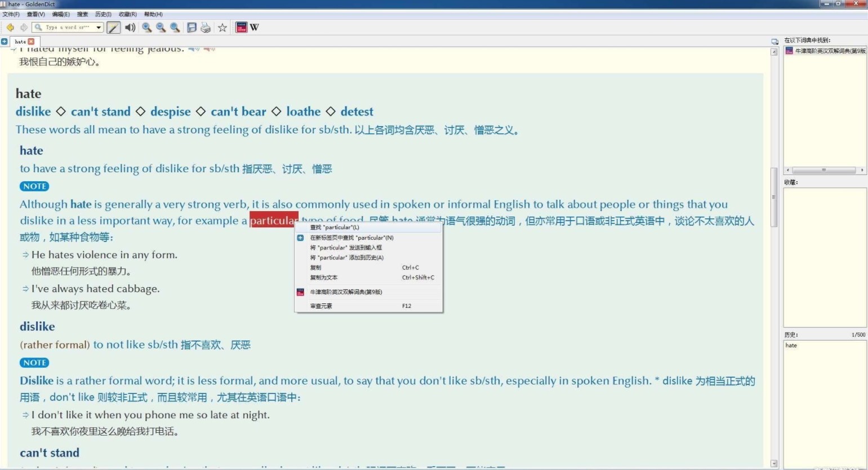Click the 'detest' synonym link
Screen dimensions: 868x470
pos(357,111)
